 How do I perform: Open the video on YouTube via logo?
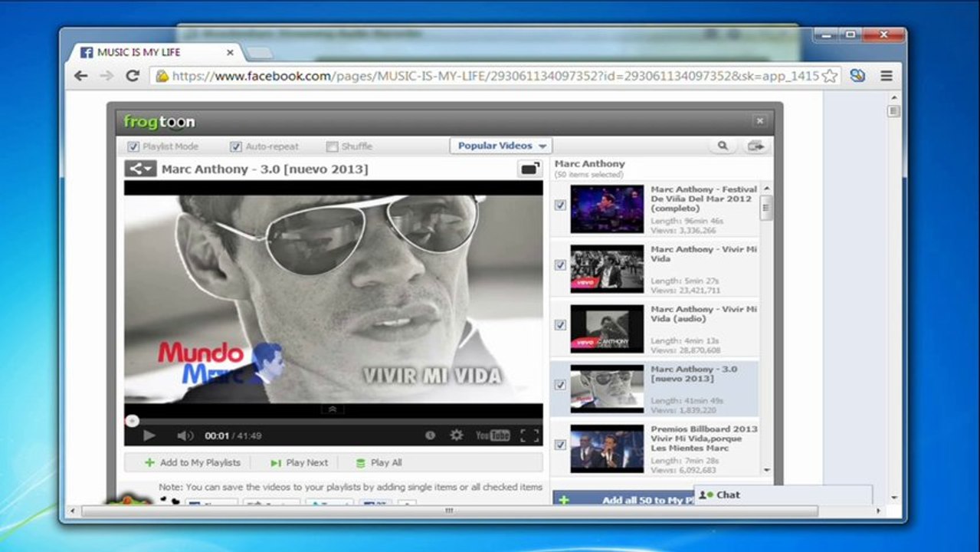coord(493,435)
